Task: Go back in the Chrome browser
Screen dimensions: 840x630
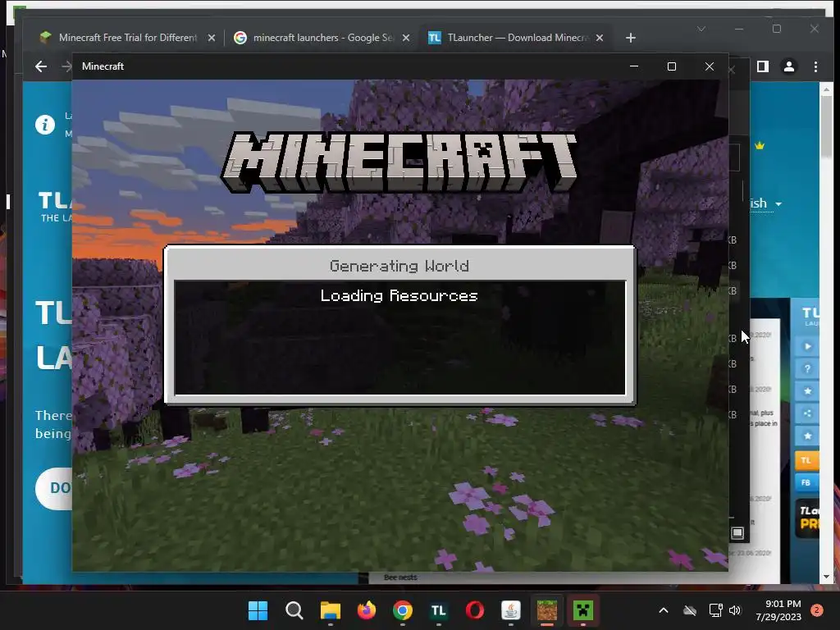Action: 41,66
